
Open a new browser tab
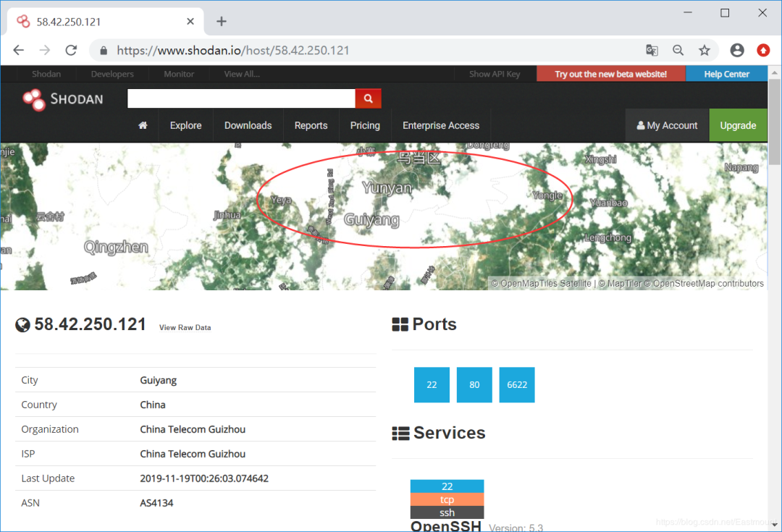click(222, 22)
